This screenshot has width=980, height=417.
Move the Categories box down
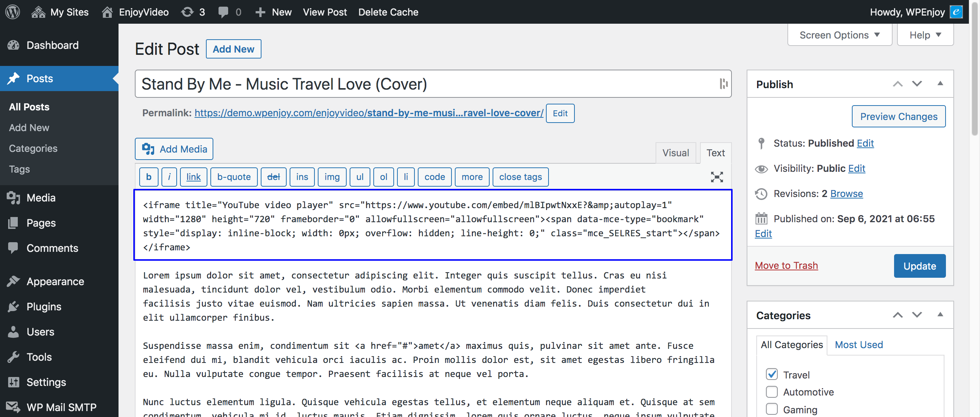pos(917,315)
